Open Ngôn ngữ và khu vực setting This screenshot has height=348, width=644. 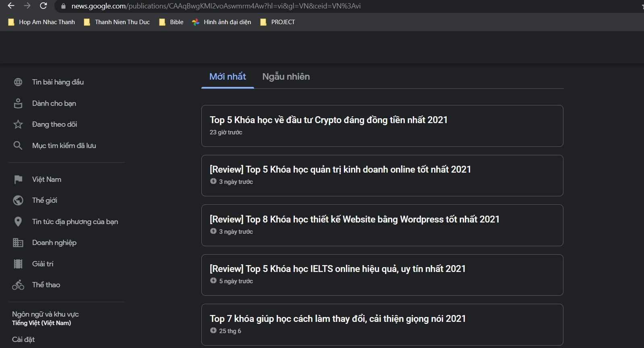(46, 314)
